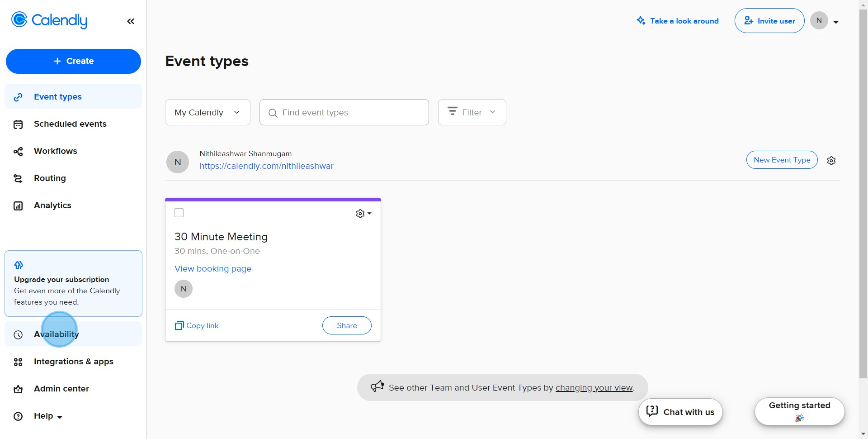868x439 pixels.
Task: Open the 30 Minute Meeting event
Action: tap(221, 237)
